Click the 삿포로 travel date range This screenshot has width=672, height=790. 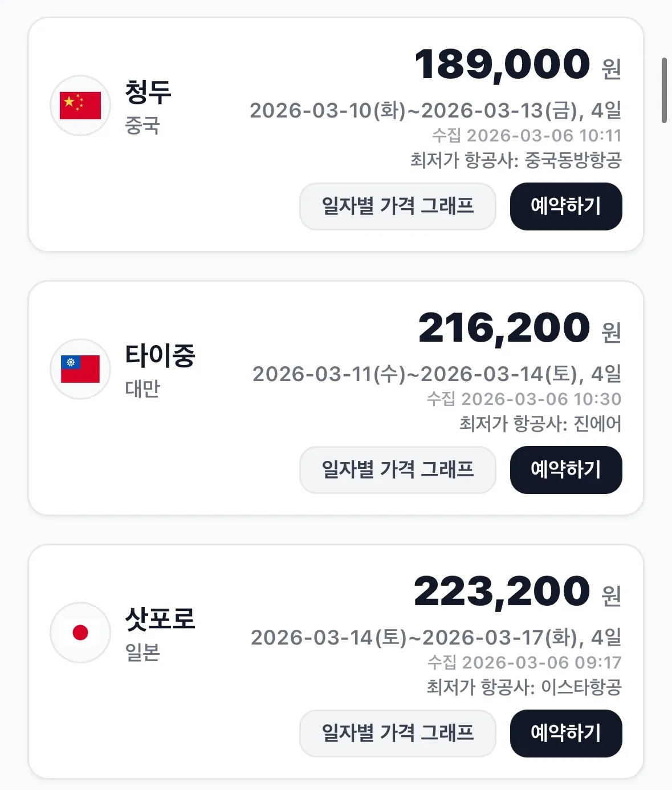(x=436, y=638)
